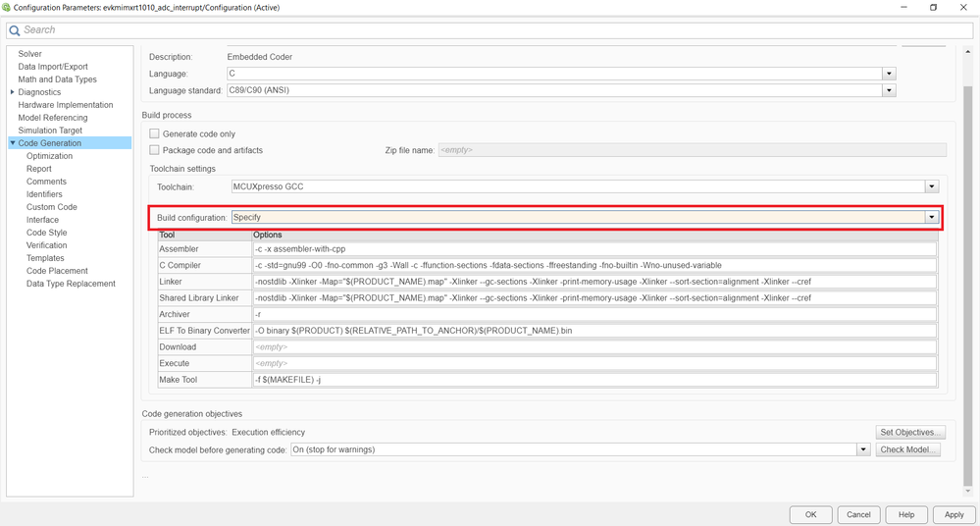Edit ELF To Binary Converter options
This screenshot has width=980, height=526.
point(594,331)
